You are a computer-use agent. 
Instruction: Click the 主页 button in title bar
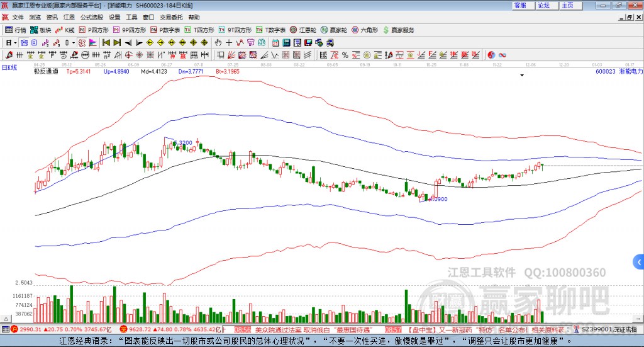click(x=571, y=5)
